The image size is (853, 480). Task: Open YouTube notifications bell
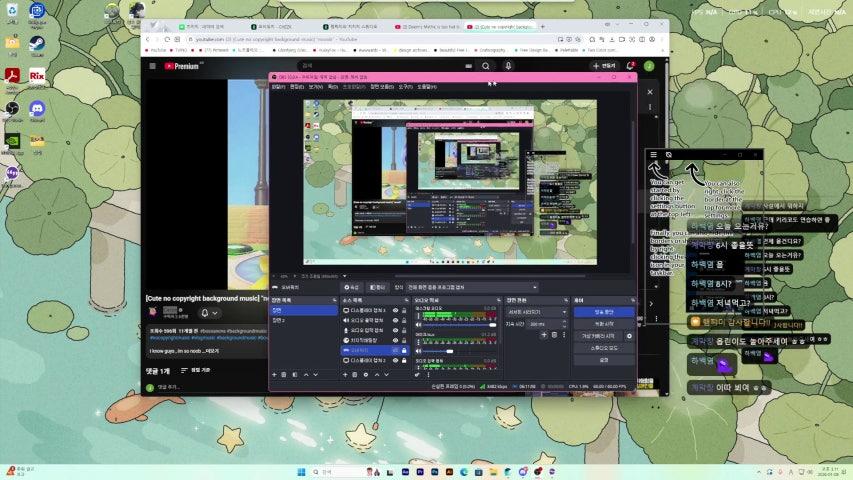point(630,66)
